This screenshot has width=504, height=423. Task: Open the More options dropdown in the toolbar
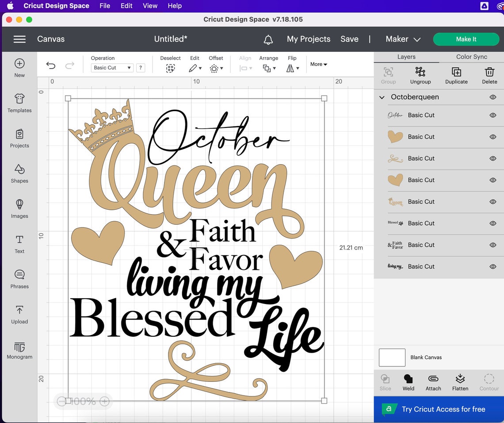click(x=318, y=64)
